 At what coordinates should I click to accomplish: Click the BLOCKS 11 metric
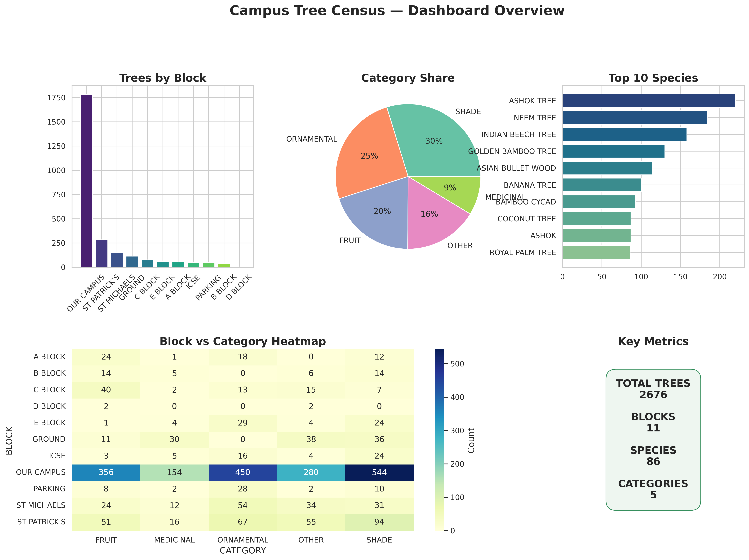[x=653, y=422]
